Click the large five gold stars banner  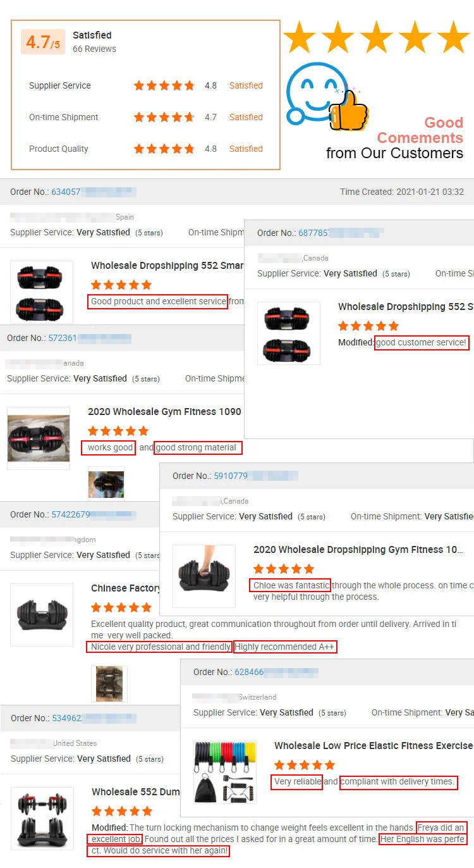pos(376,37)
